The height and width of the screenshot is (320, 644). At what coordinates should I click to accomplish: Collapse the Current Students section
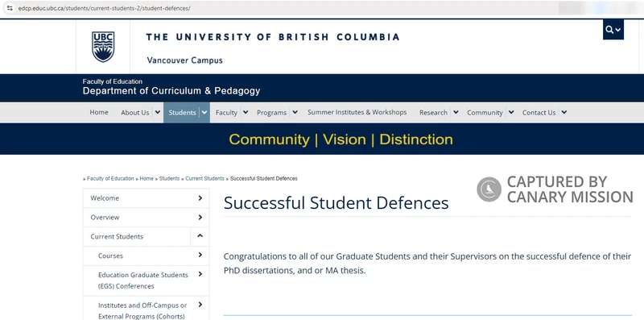200,236
